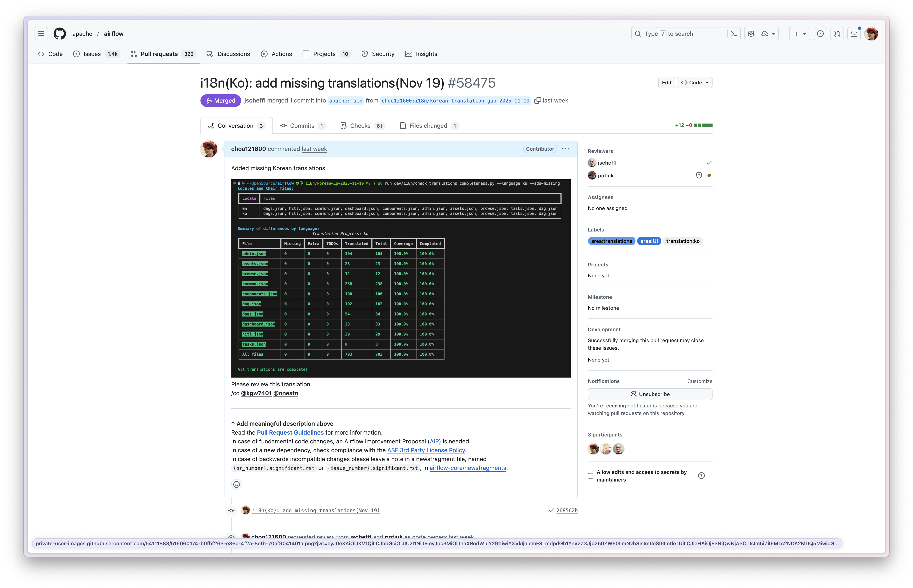Open pull requests icon in header
Screen dimensions: 913x588
pyautogui.click(x=837, y=34)
